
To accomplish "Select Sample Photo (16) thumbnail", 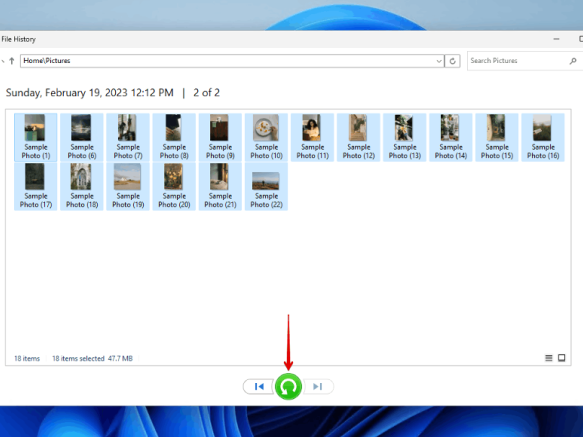I will click(543, 137).
